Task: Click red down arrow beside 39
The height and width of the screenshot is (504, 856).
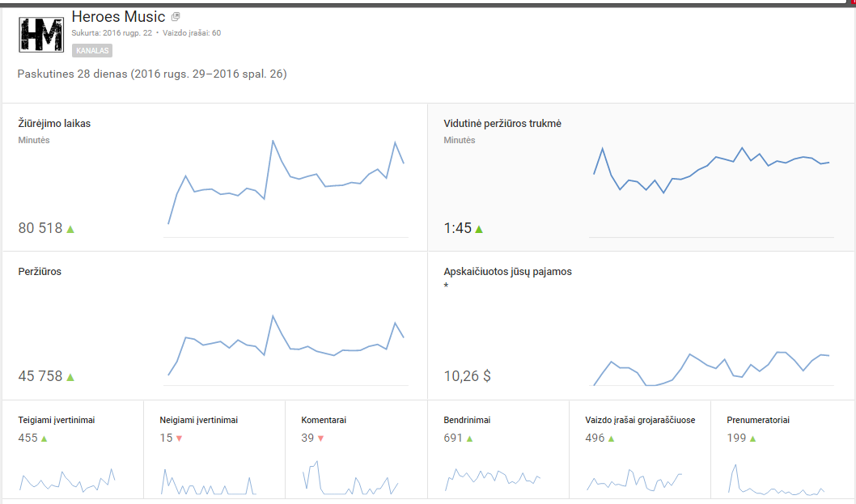Action: tap(321, 438)
